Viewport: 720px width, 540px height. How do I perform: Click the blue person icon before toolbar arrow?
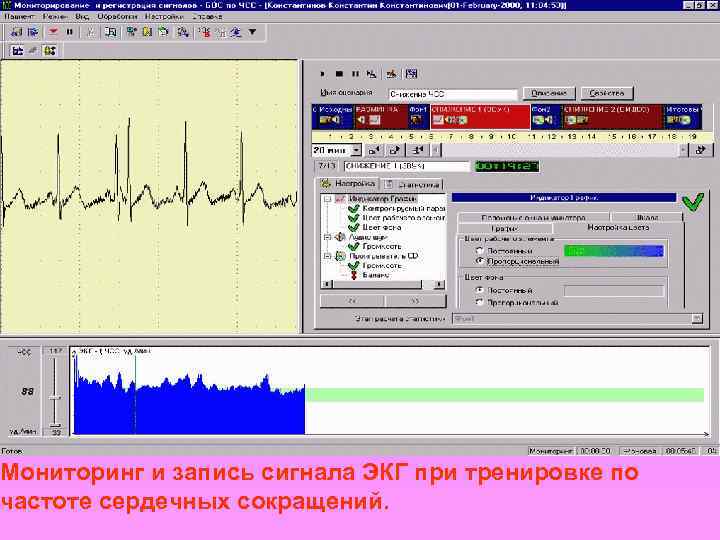pos(236,32)
